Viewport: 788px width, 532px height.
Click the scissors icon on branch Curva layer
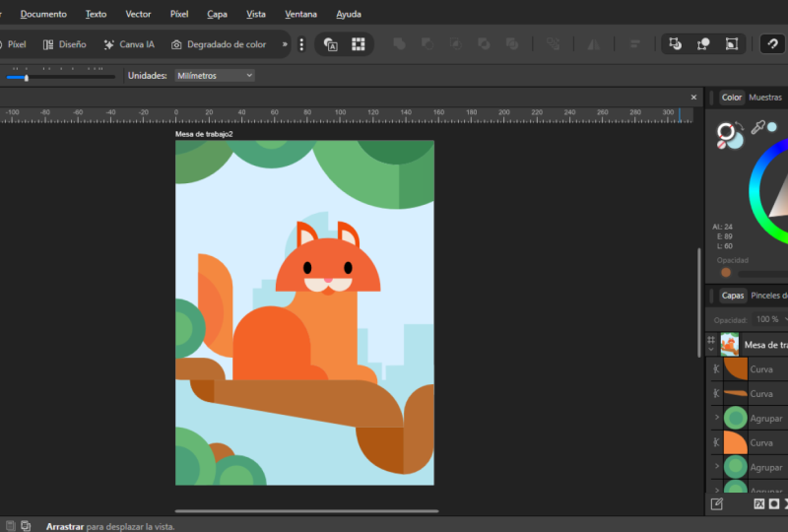717,393
